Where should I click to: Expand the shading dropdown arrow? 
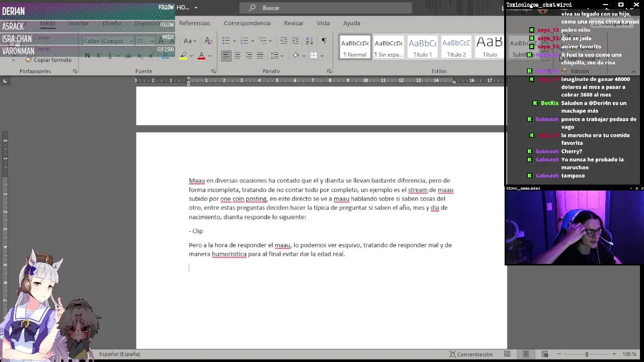pos(303,56)
